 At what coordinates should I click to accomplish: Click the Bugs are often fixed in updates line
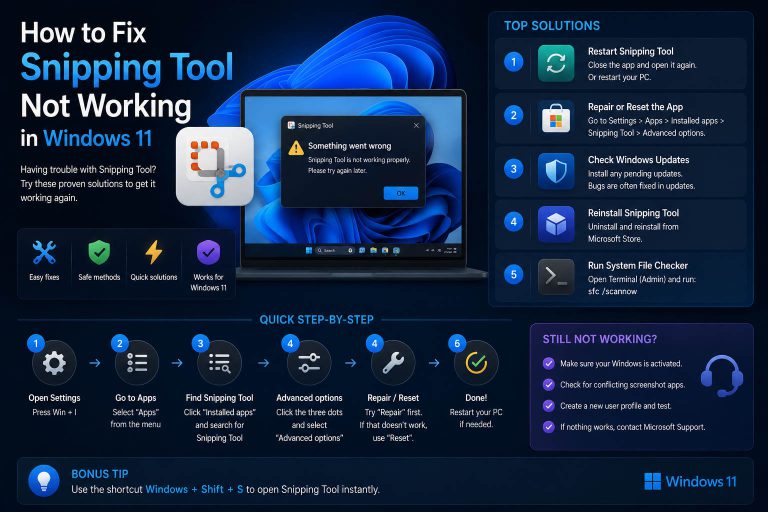pyautogui.click(x=641, y=186)
